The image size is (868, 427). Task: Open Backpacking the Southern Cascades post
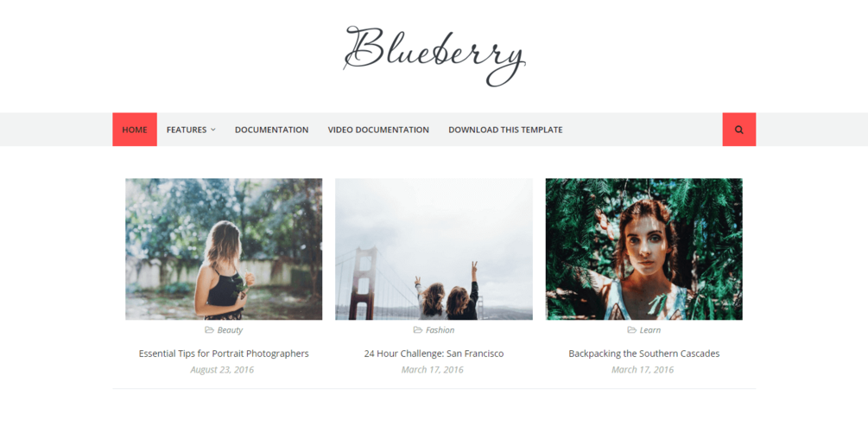[x=643, y=354]
